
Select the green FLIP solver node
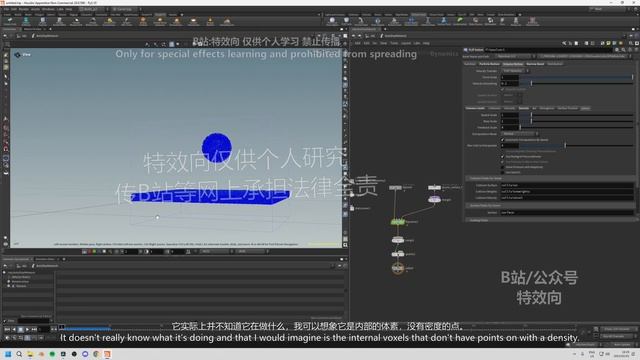[398, 222]
